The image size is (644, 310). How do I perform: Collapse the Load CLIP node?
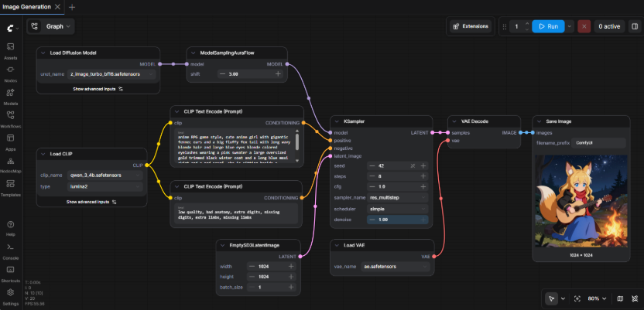tap(43, 154)
